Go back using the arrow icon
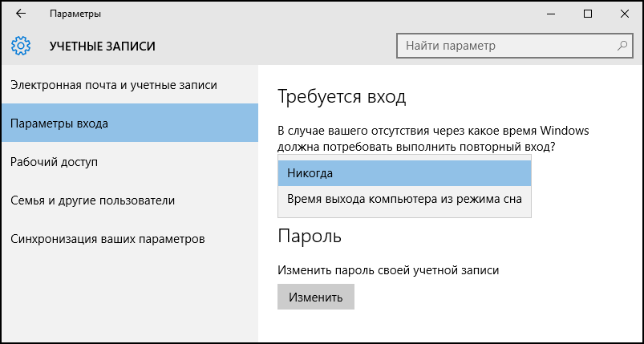The image size is (644, 344). 21,14
